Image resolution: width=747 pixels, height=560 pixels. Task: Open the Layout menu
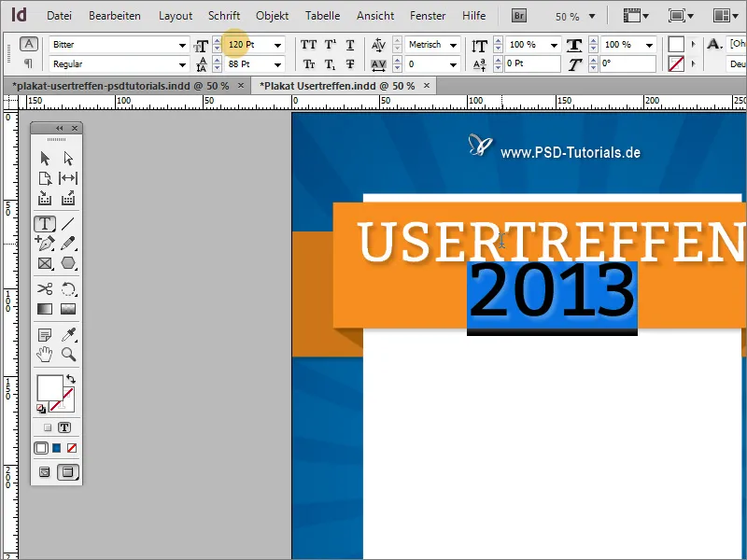click(176, 16)
